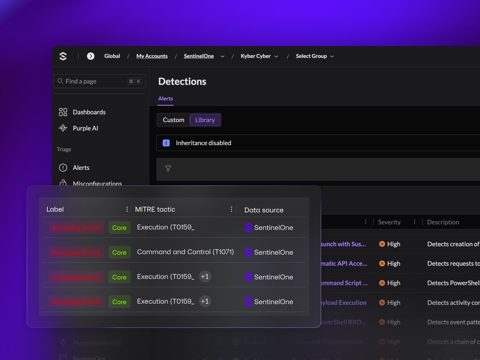This screenshot has height=360, width=480.
Task: Open the Alerts sidebar item
Action: point(74,168)
